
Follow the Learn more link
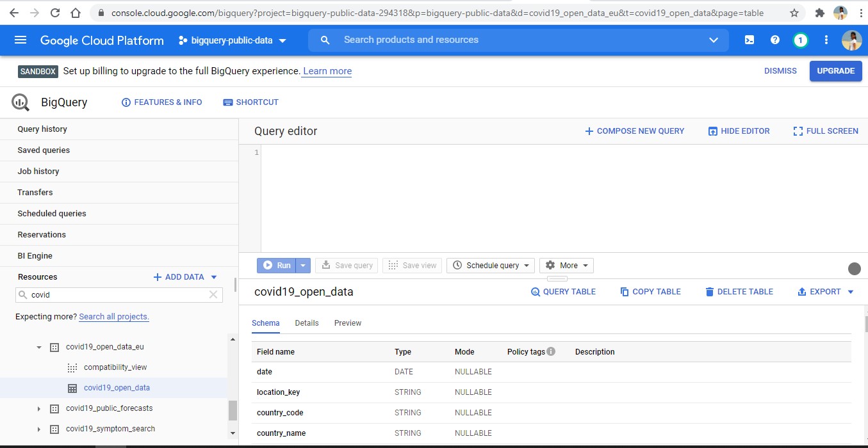pos(327,71)
